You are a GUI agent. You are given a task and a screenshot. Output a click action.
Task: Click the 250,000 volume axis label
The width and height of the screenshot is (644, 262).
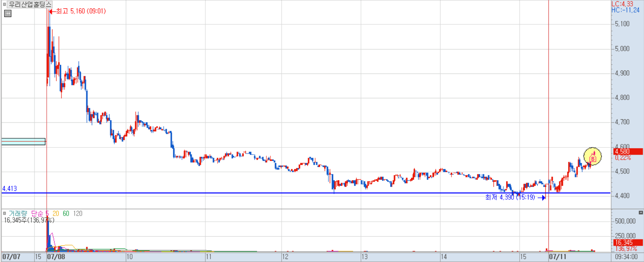point(625,236)
